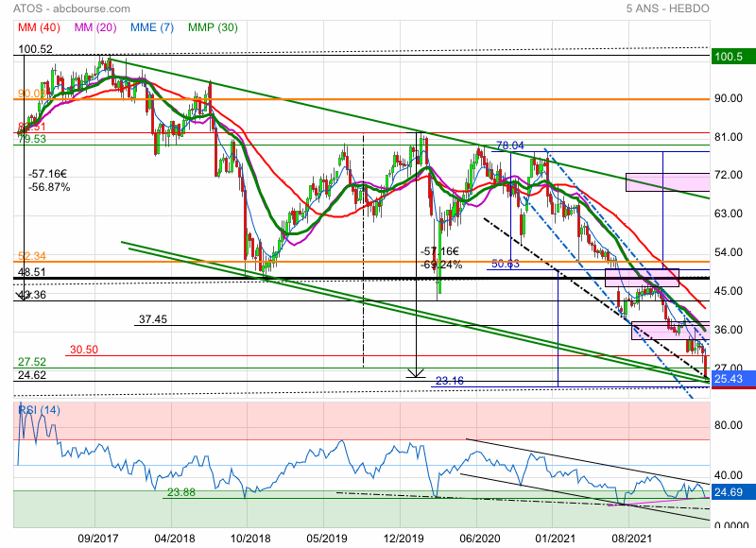The height and width of the screenshot is (548, 756).
Task: Click the "100.52" high price label
Action: 35,49
